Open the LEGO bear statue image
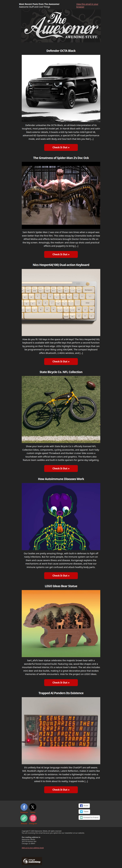 pyautogui.click(x=61, y=623)
